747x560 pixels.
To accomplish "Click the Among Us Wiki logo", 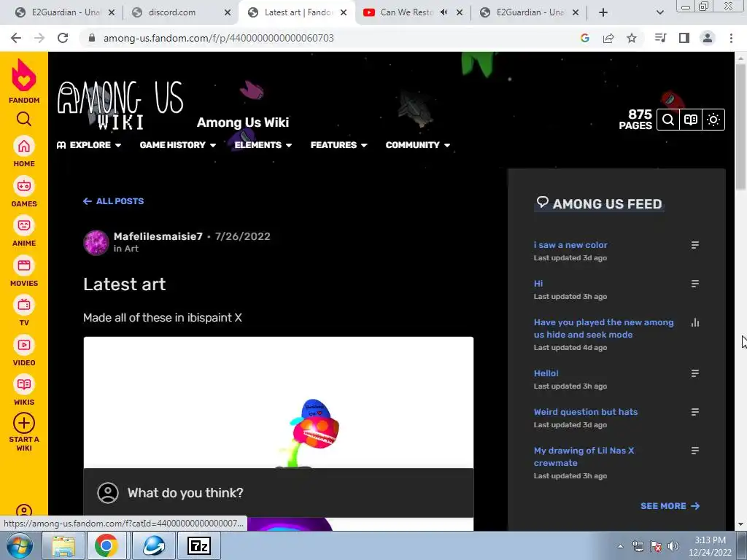I will tap(120, 105).
